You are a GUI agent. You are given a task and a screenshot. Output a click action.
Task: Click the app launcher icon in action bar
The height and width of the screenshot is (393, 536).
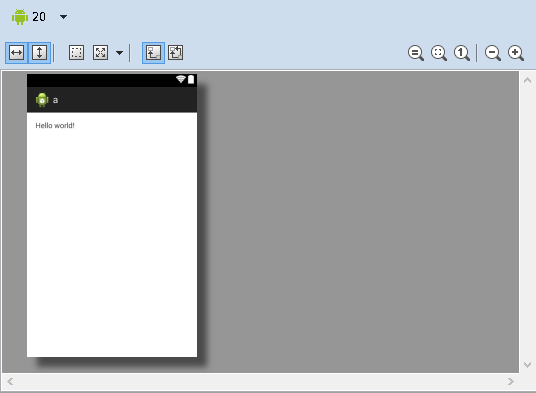[42, 100]
